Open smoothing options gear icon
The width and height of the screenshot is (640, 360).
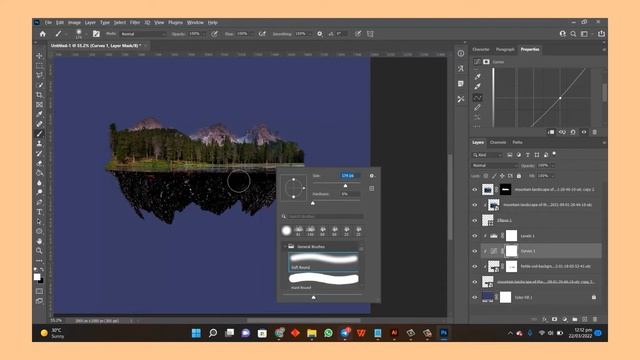click(320, 34)
